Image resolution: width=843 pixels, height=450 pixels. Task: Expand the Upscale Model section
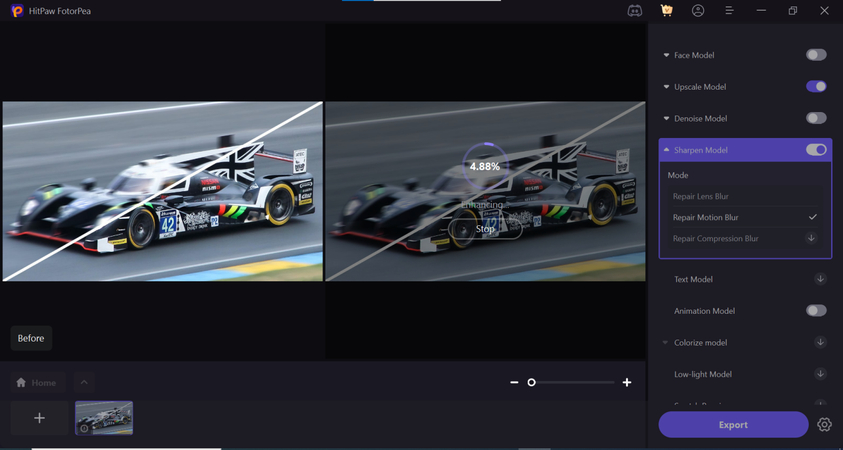click(667, 87)
